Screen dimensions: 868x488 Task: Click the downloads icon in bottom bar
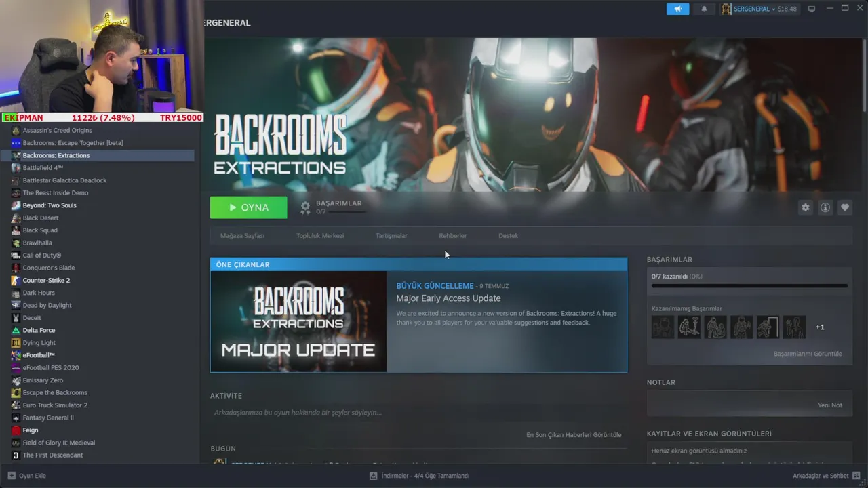pos(373,476)
